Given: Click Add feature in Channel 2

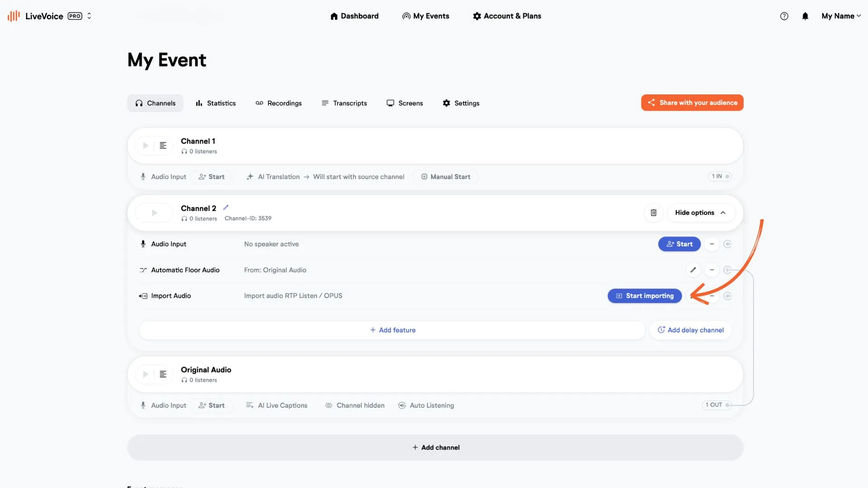Looking at the screenshot, I should point(392,330).
